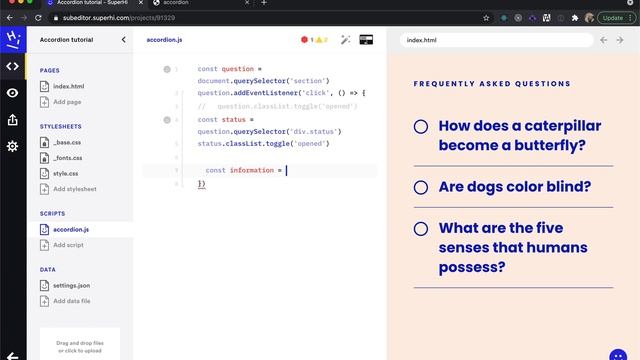Click the caterpillar question circle toggle
The width and height of the screenshot is (640, 360).
(421, 127)
